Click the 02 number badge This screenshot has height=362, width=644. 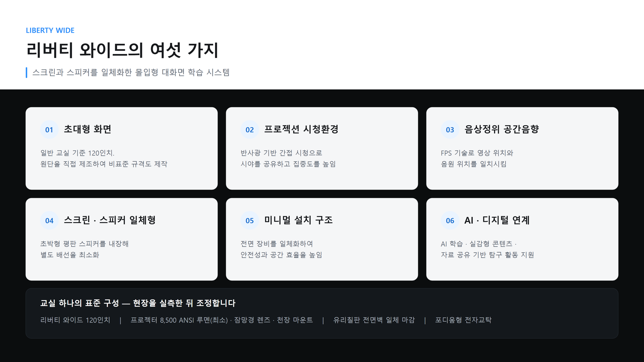(250, 129)
